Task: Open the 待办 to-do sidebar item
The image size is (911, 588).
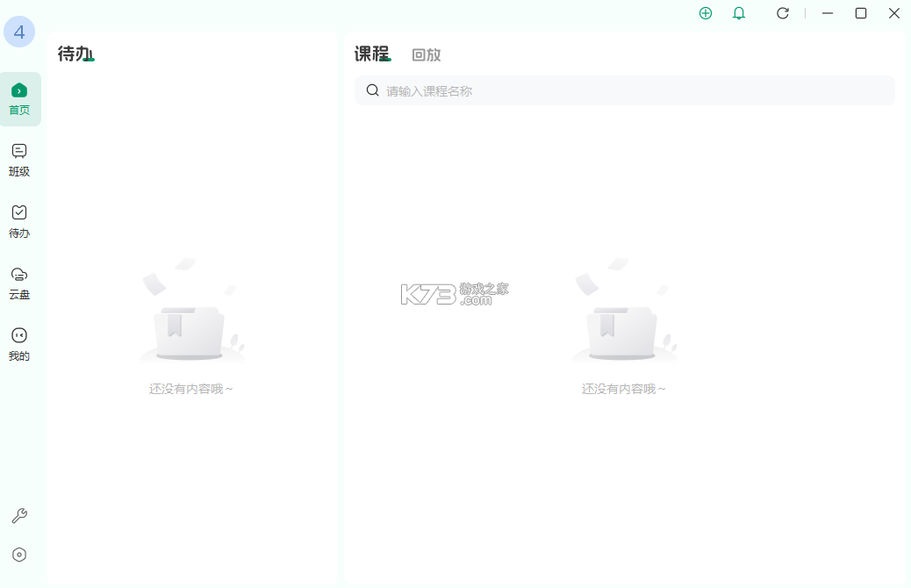Action: point(19,222)
